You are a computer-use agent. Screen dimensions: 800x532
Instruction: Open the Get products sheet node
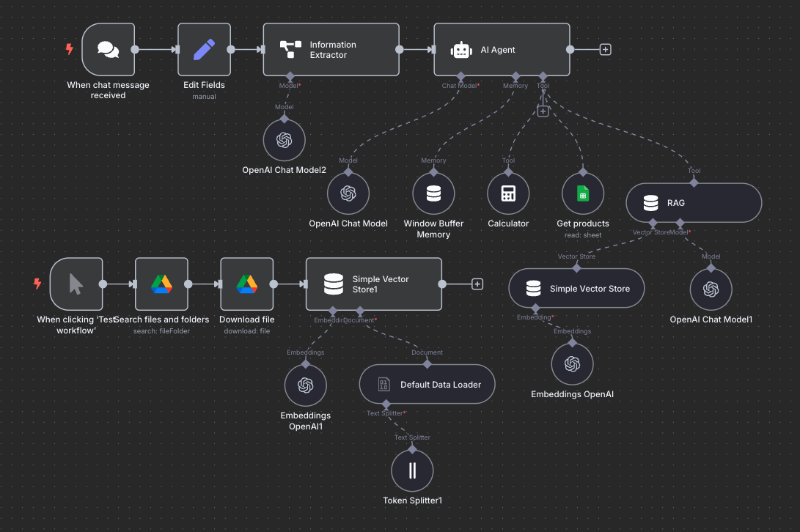(583, 193)
